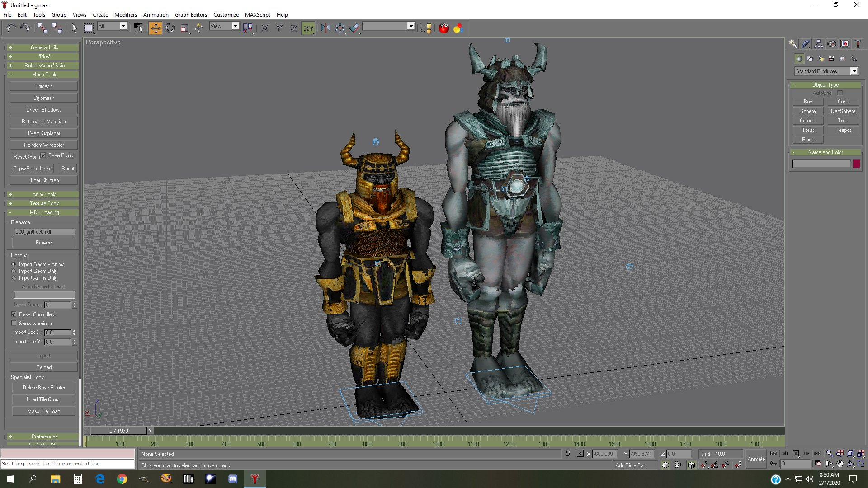Click the Redo arrow in the toolbar
The width and height of the screenshot is (868, 488).
click(25, 28)
